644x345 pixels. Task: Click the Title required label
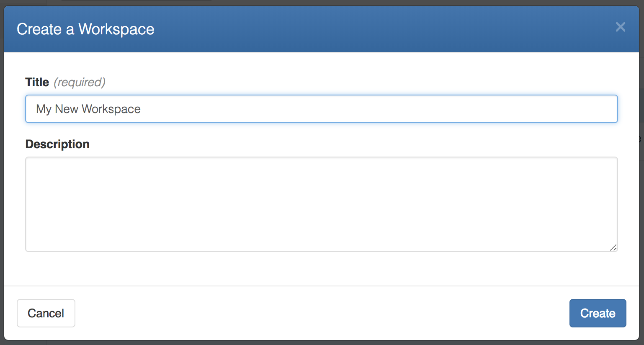click(37, 82)
